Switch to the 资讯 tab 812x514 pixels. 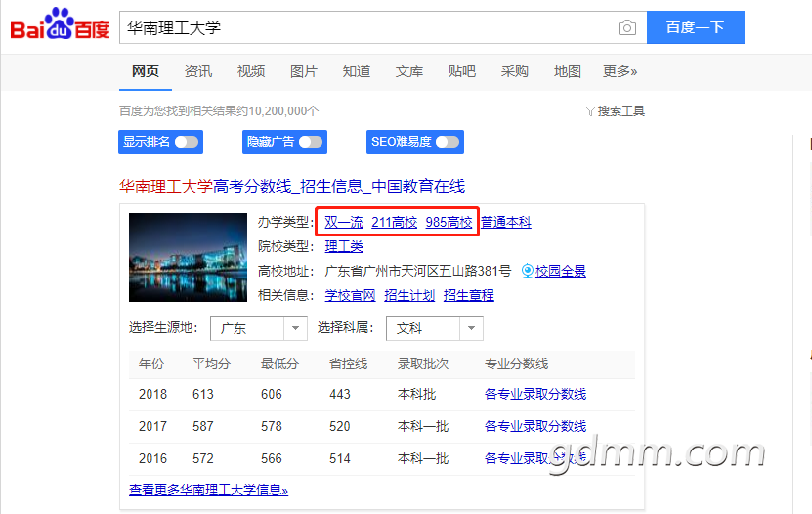click(x=197, y=71)
